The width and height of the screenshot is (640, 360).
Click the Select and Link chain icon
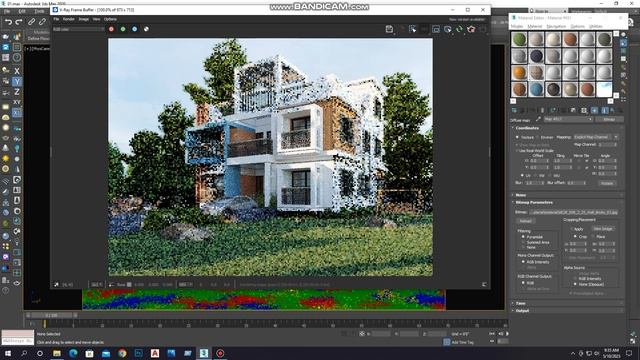click(31, 22)
